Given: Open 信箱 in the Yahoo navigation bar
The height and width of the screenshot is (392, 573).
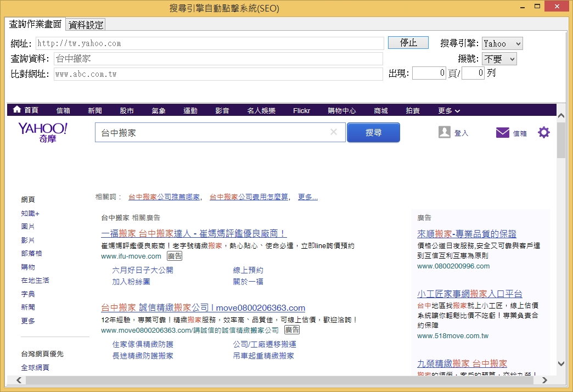Looking at the screenshot, I should (63, 110).
